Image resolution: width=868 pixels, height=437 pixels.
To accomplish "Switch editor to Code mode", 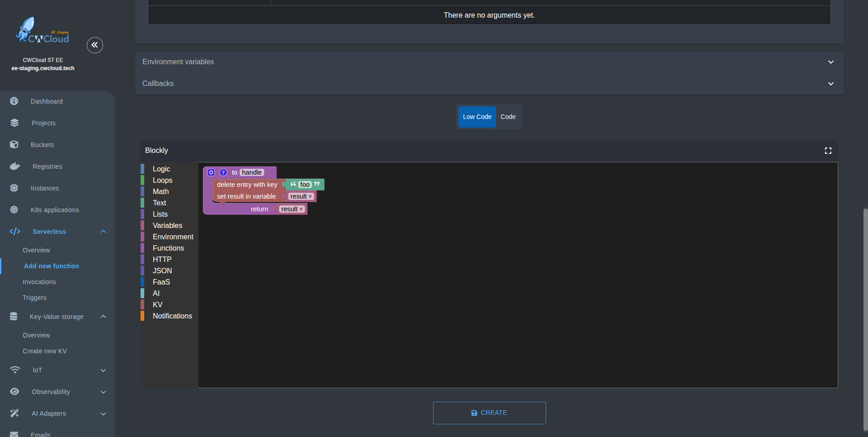I will (x=508, y=117).
